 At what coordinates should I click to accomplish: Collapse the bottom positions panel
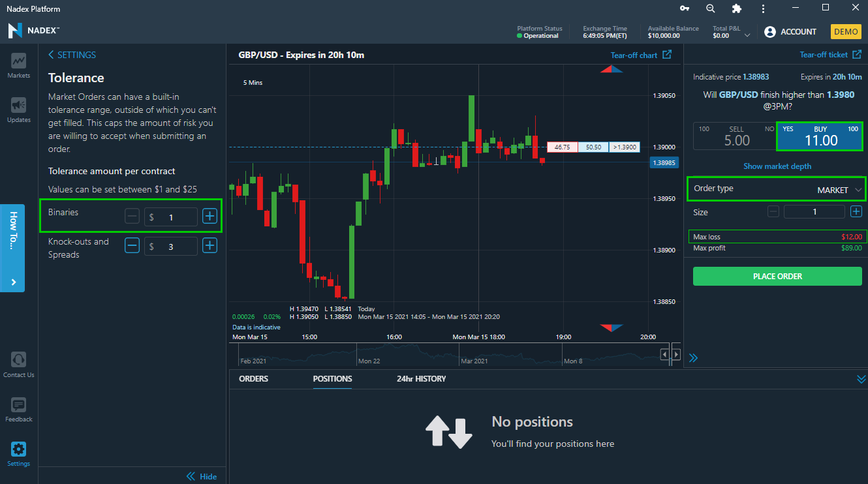861,379
